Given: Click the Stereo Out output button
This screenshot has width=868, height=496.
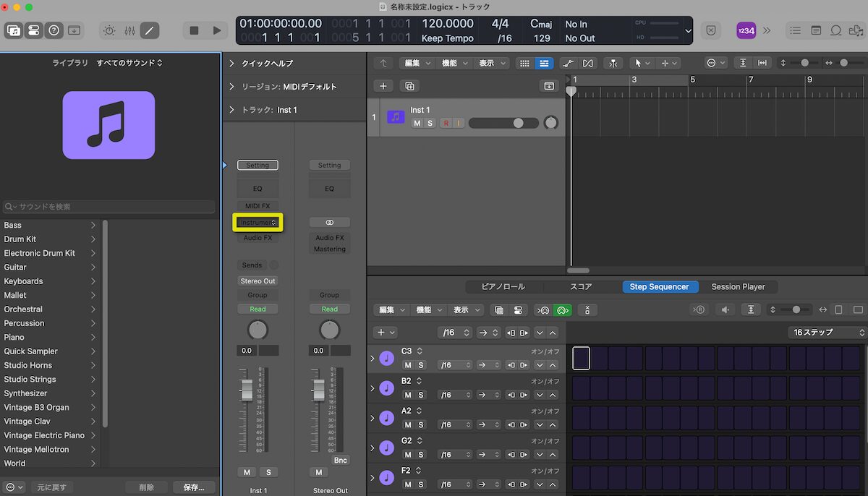Looking at the screenshot, I should tap(258, 281).
